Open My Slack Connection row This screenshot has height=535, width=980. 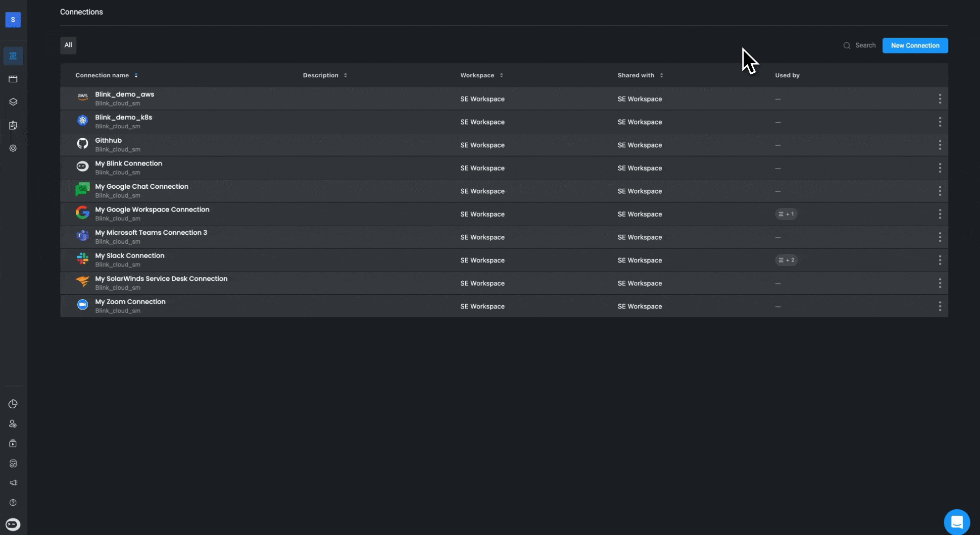pyautogui.click(x=130, y=256)
